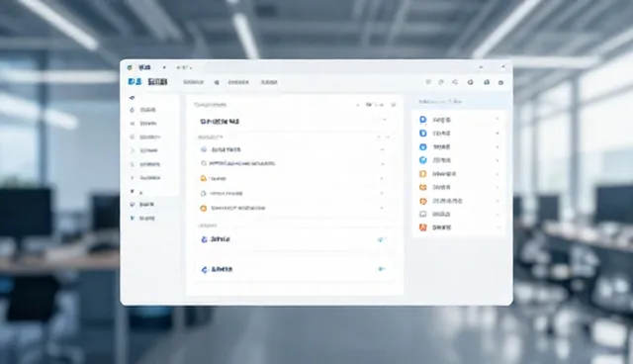
Task: Expand the bold heading row's chevron in the center panel
Action: coord(384,120)
